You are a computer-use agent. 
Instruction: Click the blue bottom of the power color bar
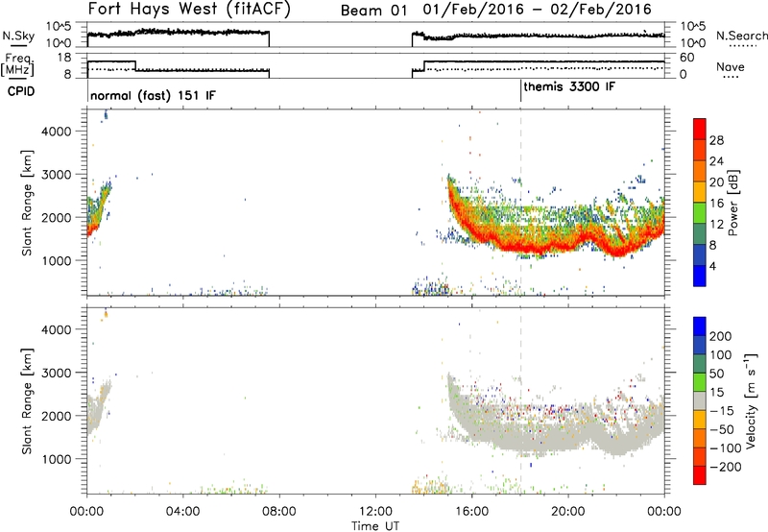pos(700,276)
